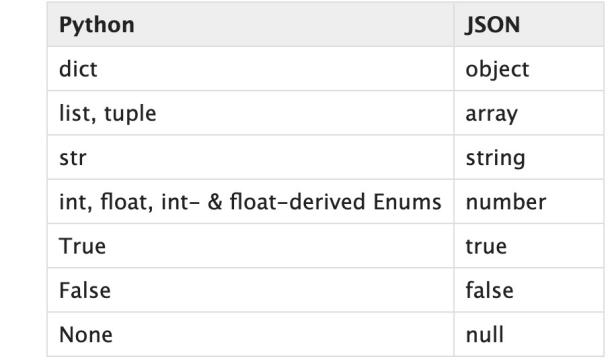Select the object cell
The width and height of the screenshot is (612, 361).
(529, 69)
